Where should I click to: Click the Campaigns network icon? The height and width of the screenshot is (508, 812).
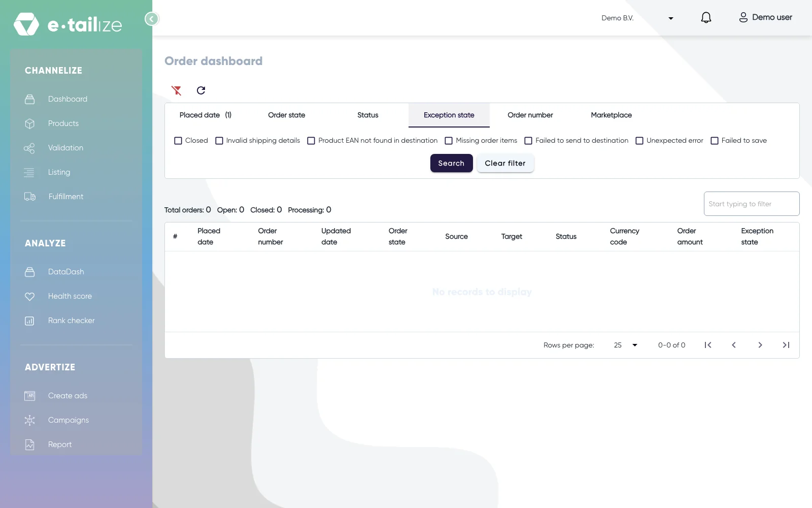30,420
